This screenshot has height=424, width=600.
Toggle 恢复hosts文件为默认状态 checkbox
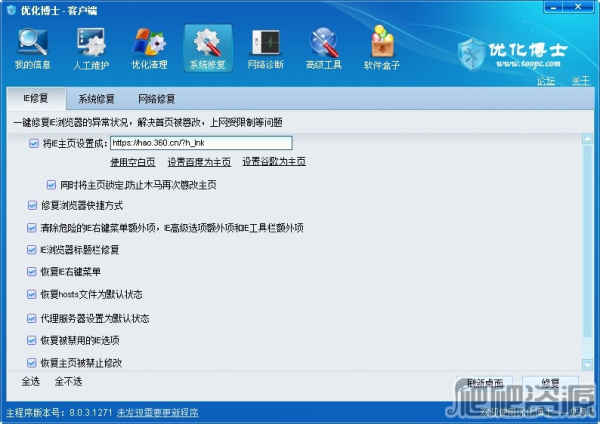coord(32,294)
